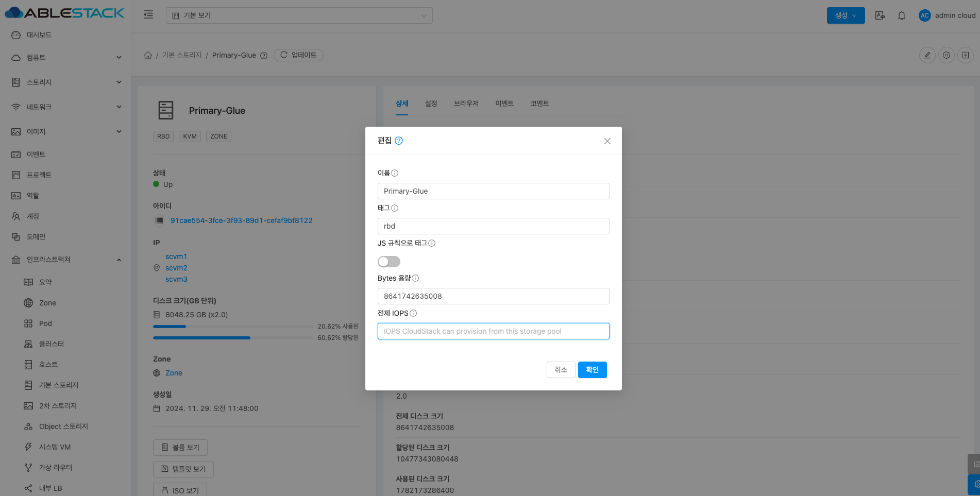Click the info icon beside 전체 IOPS
Viewport: 980px width, 496px height.
(x=413, y=313)
